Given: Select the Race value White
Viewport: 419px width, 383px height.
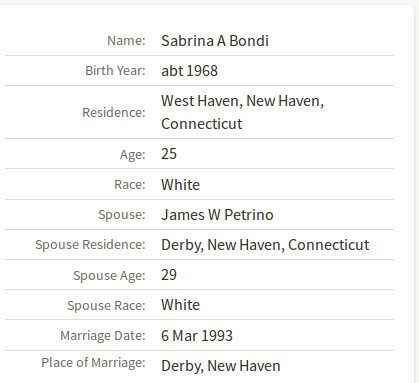Looking at the screenshot, I should 180,185.
